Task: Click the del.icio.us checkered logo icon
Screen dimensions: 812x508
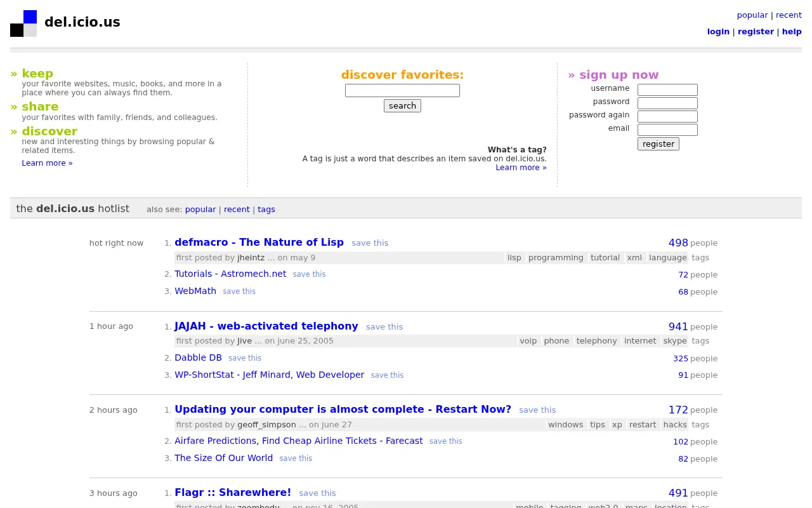Action: click(x=23, y=23)
